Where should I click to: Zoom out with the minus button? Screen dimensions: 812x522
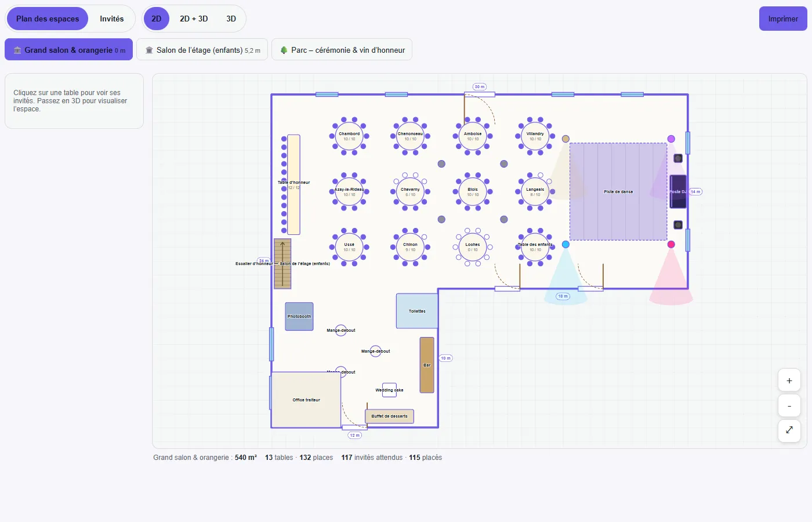coord(789,406)
